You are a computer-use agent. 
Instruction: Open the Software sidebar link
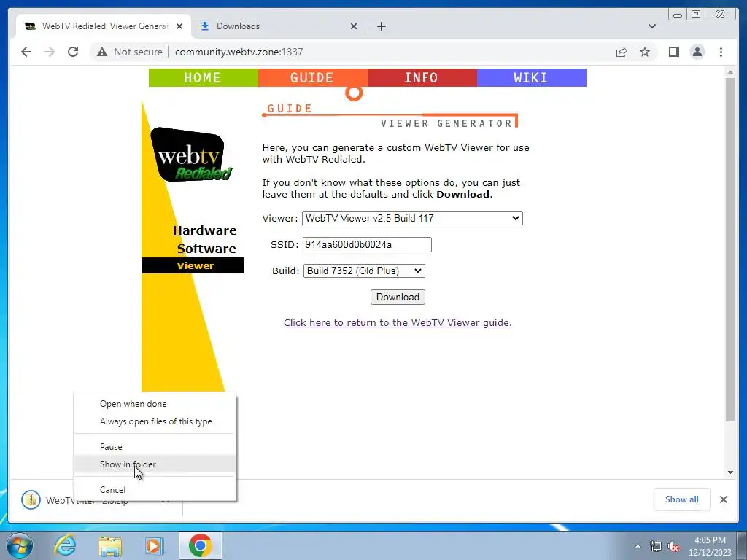coord(206,249)
